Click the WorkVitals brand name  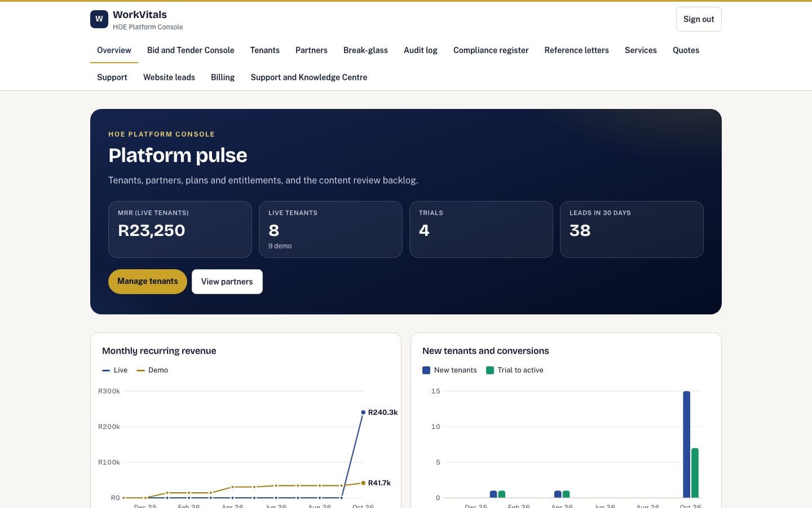[140, 15]
